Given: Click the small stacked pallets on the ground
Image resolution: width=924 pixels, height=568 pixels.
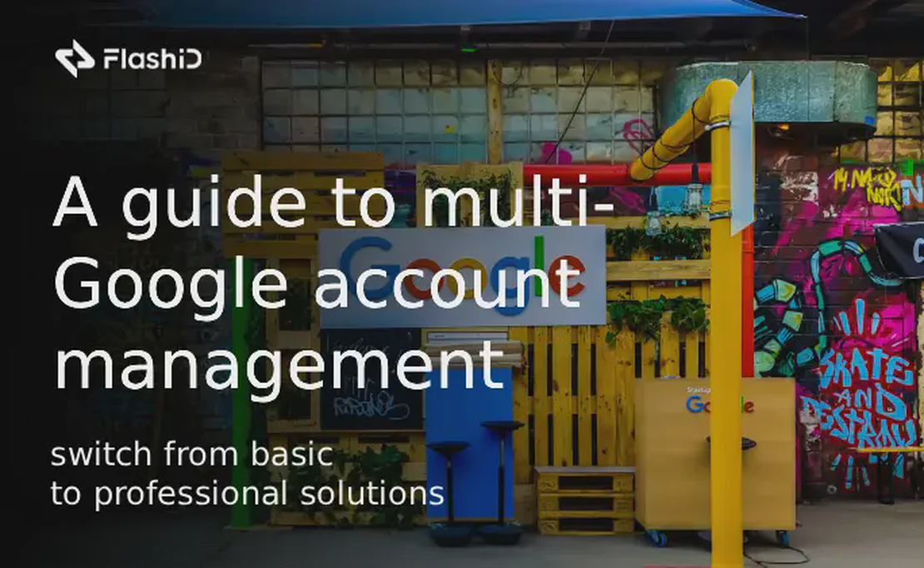Looking at the screenshot, I should 585,500.
